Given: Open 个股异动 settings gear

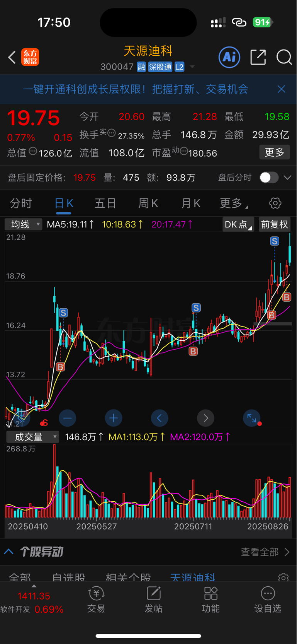Looking at the screenshot, I should [283, 578].
